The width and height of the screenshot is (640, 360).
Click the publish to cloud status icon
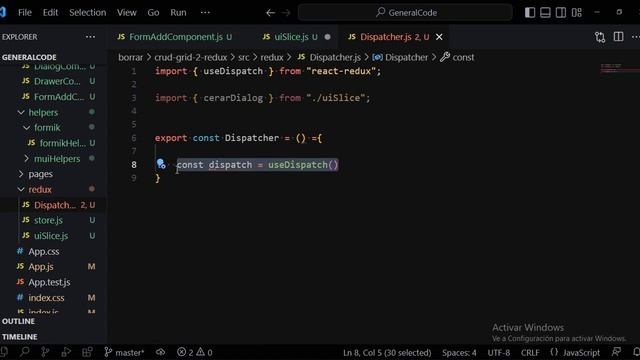pos(160,352)
